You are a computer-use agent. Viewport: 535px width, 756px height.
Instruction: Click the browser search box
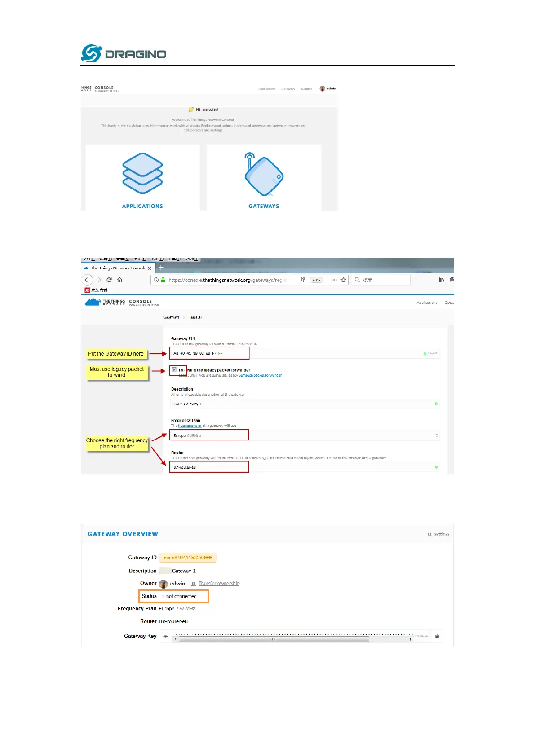click(x=381, y=280)
